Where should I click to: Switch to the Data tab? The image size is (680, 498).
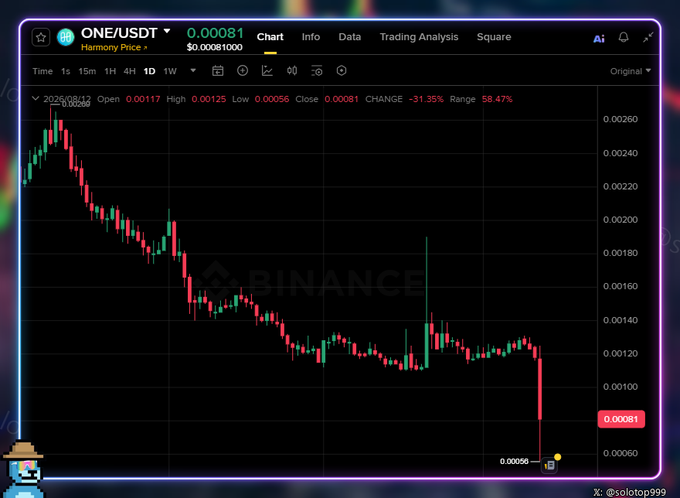pyautogui.click(x=350, y=37)
